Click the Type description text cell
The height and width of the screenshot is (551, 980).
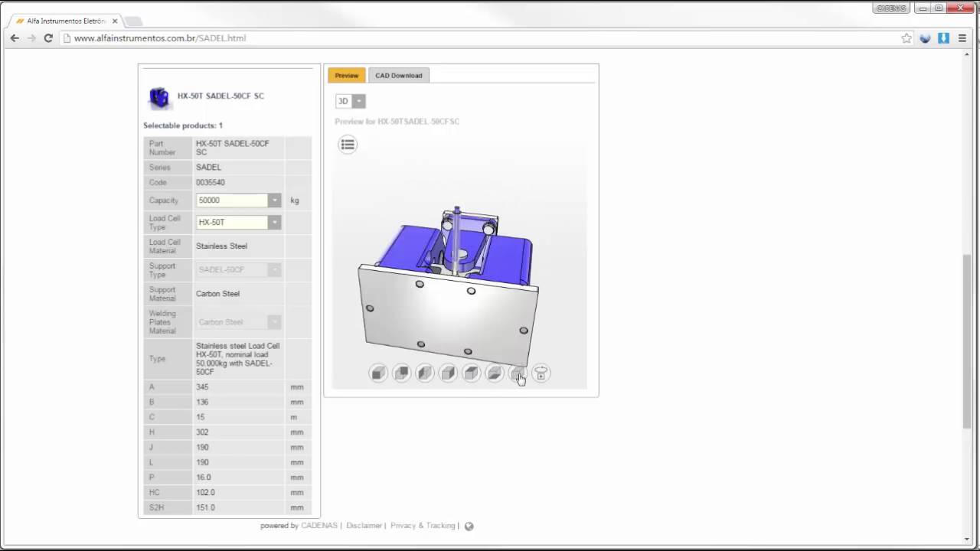click(238, 359)
